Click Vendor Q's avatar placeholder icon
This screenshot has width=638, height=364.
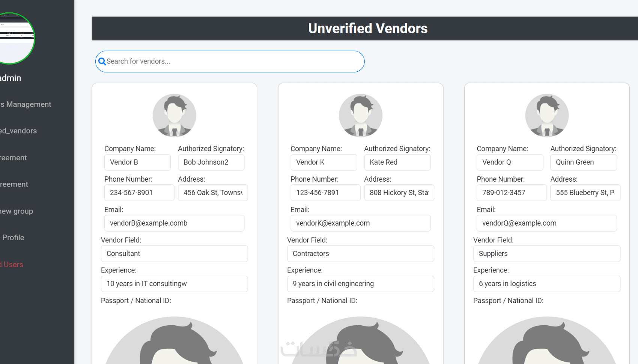click(x=546, y=115)
